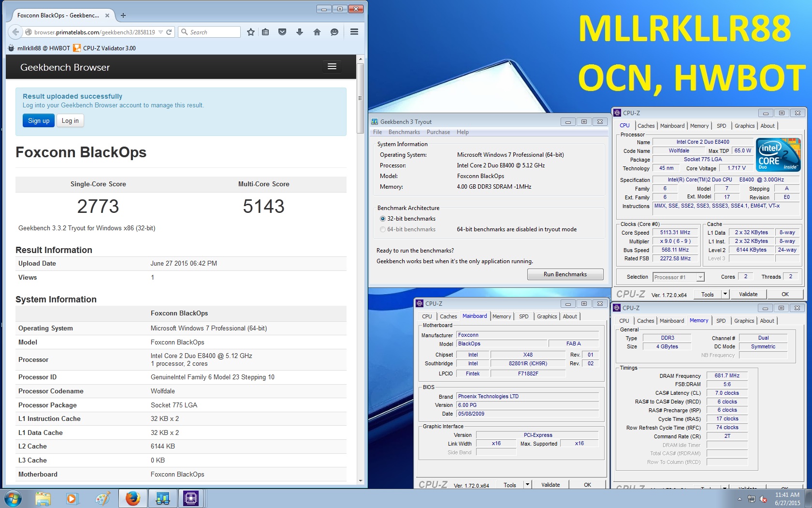
Task: Click the muted volume tray icon
Action: click(x=764, y=499)
